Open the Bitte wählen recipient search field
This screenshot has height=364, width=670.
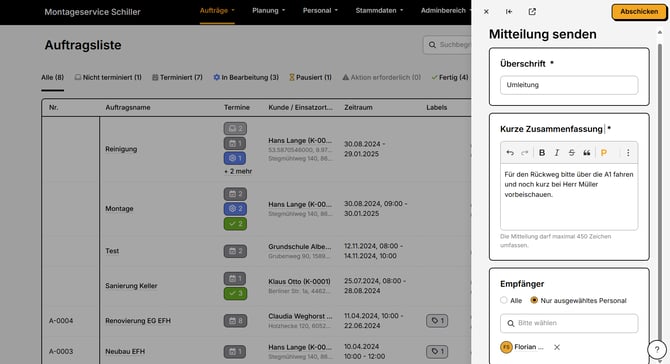click(x=569, y=323)
